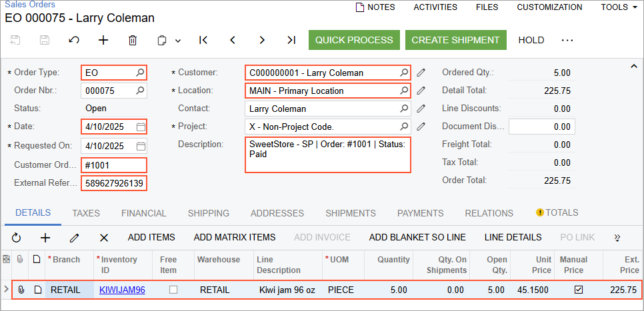This screenshot has width=644, height=311.
Task: Go to the first record arrow
Action: pyautogui.click(x=203, y=40)
